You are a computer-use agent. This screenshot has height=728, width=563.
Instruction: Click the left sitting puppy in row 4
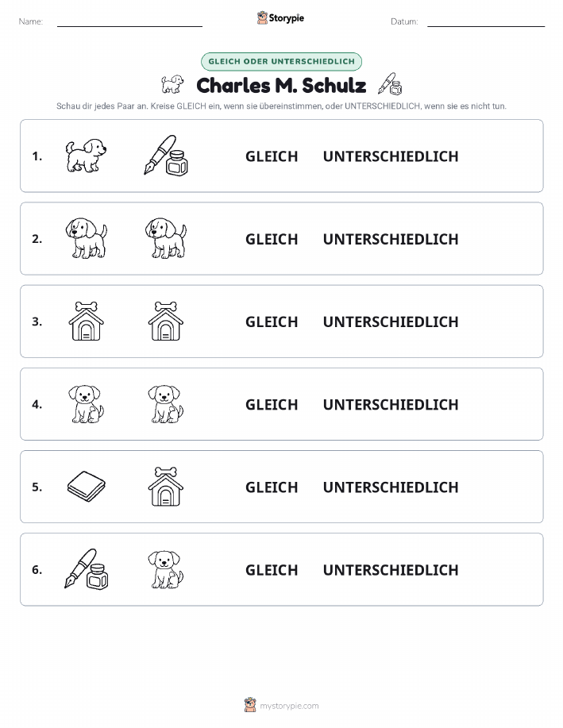tap(86, 404)
